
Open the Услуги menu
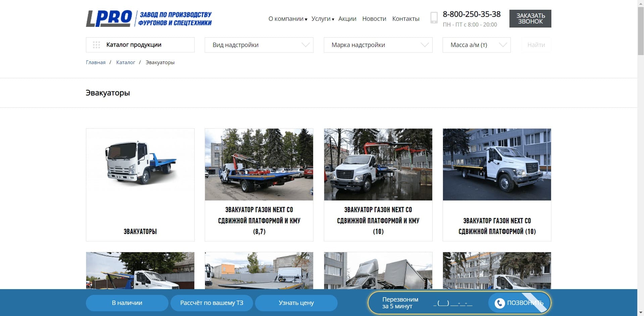[x=323, y=19]
